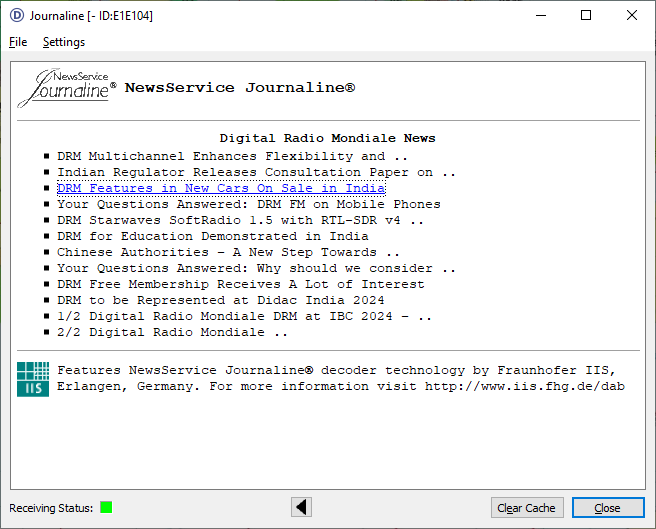Open 'DRM Multichannel Enhances Flexibility' headline
This screenshot has height=529, width=656.
(x=232, y=156)
